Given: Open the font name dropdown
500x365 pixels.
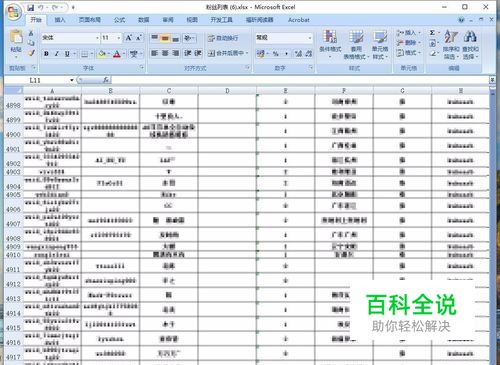Looking at the screenshot, I should (97, 38).
